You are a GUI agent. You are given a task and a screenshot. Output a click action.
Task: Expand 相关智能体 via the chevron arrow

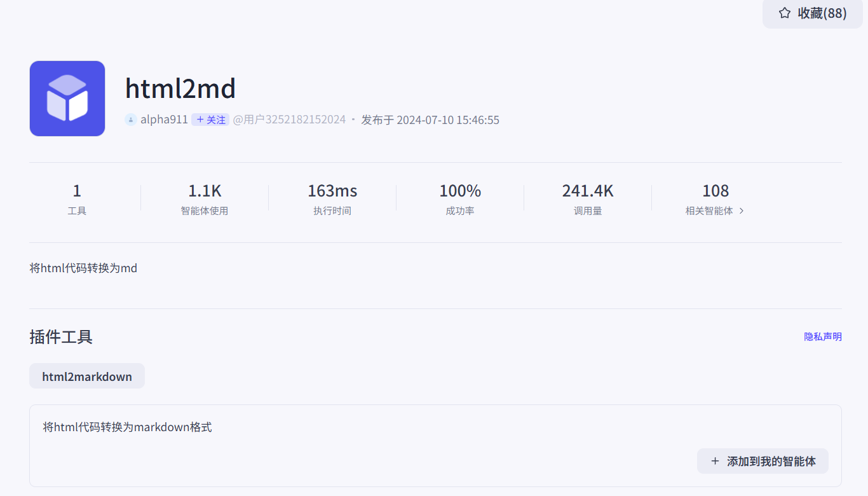742,211
